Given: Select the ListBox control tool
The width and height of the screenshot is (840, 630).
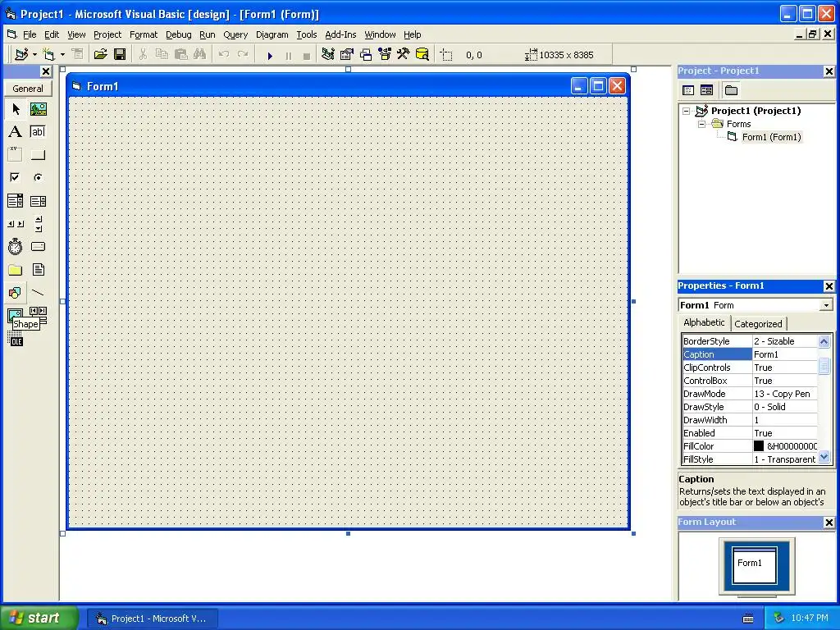Looking at the screenshot, I should (38, 201).
